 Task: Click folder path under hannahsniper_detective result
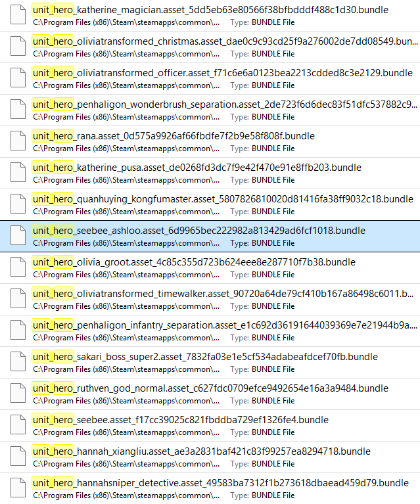pyautogui.click(x=126, y=495)
